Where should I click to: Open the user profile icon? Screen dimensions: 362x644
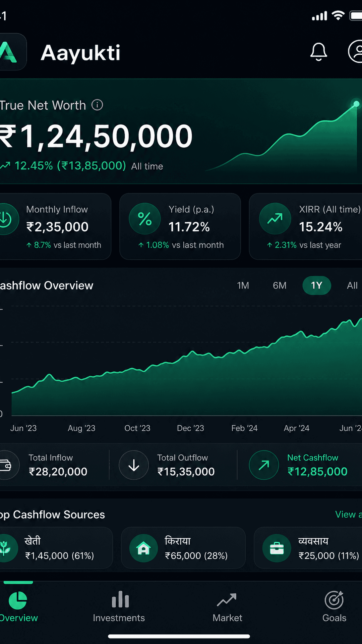355,51
